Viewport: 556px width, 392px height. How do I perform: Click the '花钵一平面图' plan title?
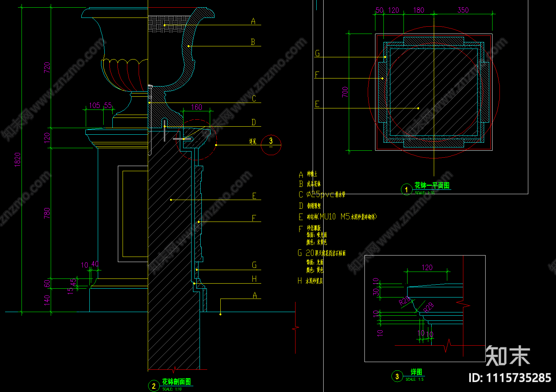pos(432,185)
